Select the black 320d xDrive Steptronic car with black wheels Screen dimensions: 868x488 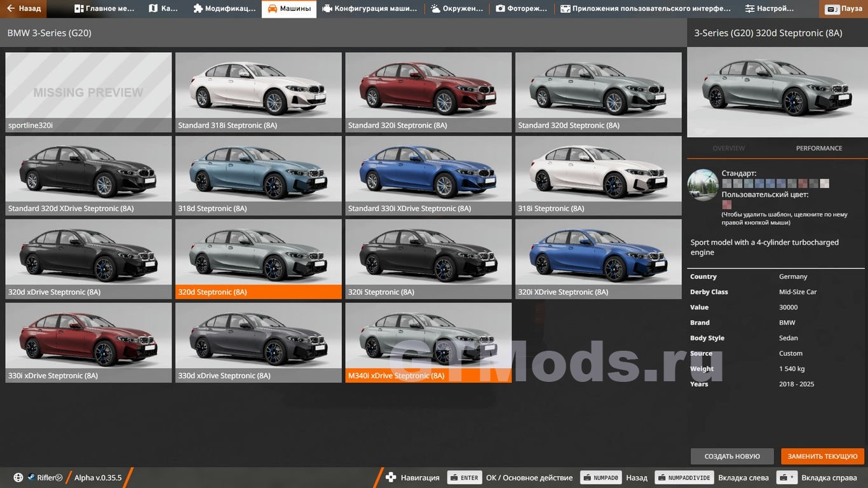(x=88, y=259)
